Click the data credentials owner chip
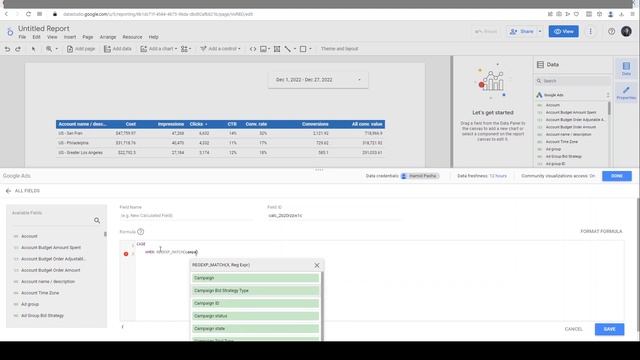The width and height of the screenshot is (640, 360). click(x=420, y=176)
